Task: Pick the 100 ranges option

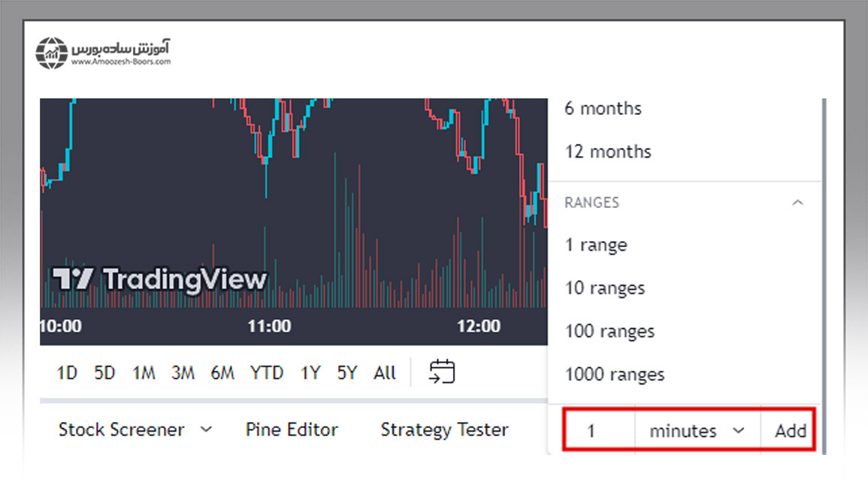Action: tap(609, 331)
